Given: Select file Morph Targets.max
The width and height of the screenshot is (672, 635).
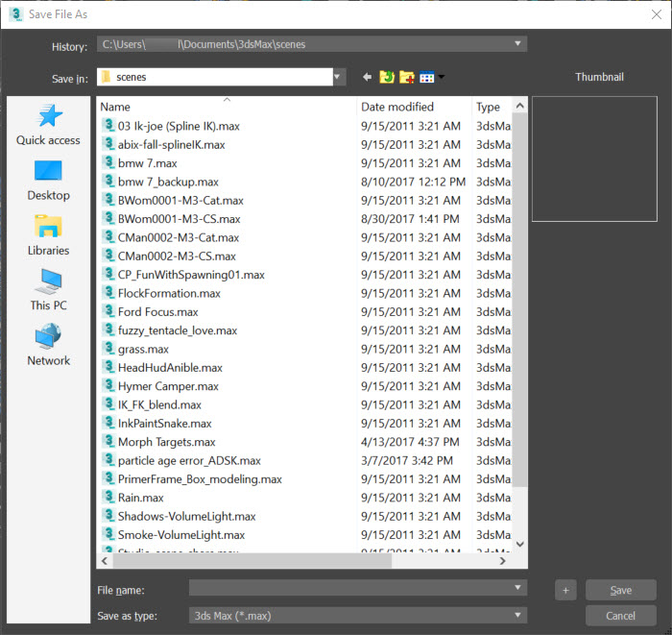Looking at the screenshot, I should pos(167,442).
